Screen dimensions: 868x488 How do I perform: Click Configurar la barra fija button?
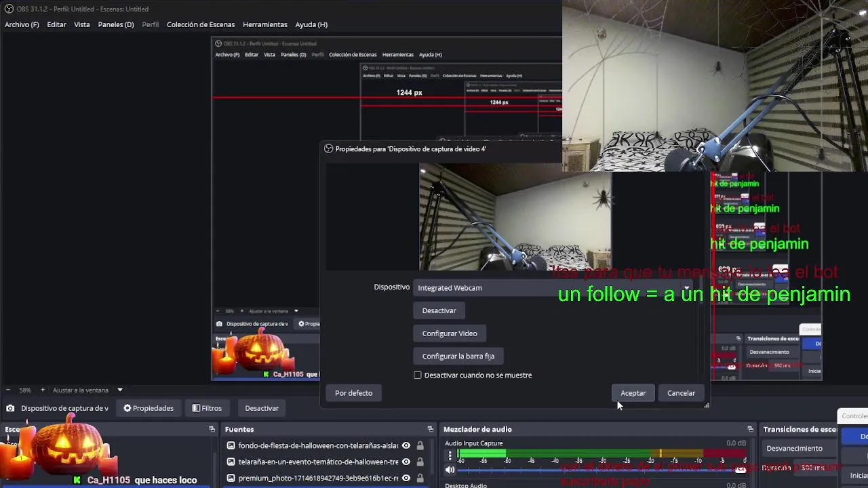click(x=458, y=356)
